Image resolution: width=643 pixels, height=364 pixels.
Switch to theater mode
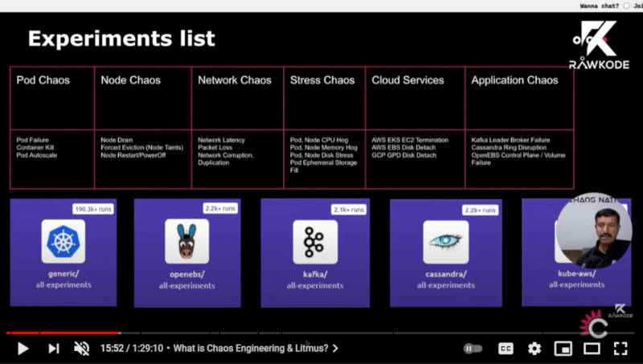[x=592, y=349]
